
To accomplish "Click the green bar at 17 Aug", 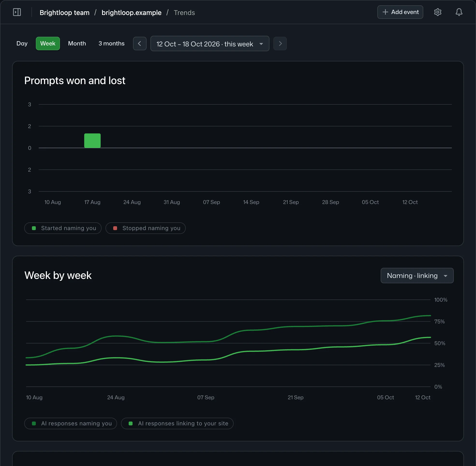I will pyautogui.click(x=92, y=140).
